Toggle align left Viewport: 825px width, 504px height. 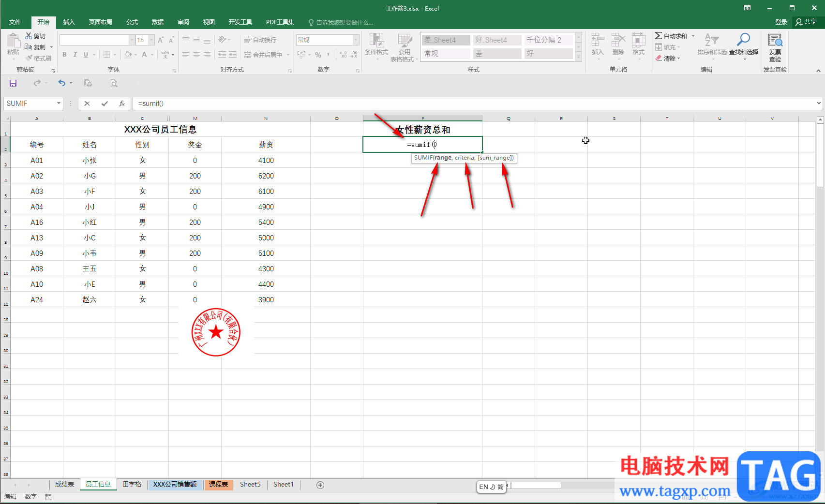tap(186, 55)
